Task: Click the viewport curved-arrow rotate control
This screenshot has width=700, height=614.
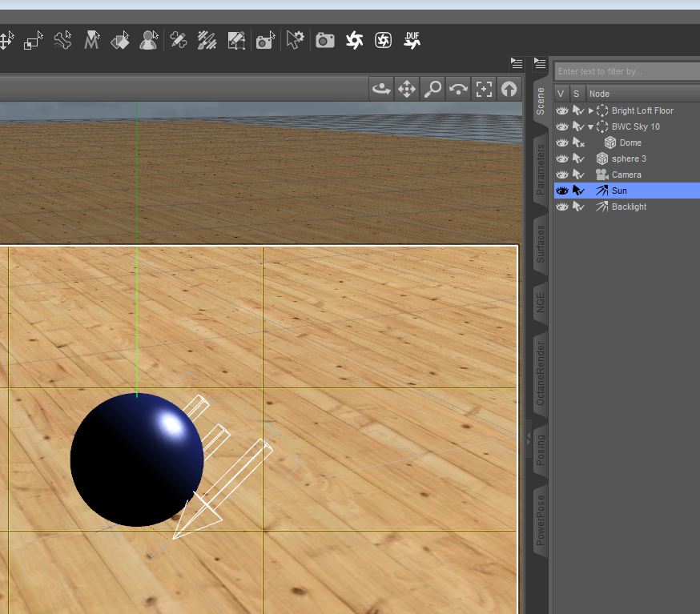Action: 458,89
